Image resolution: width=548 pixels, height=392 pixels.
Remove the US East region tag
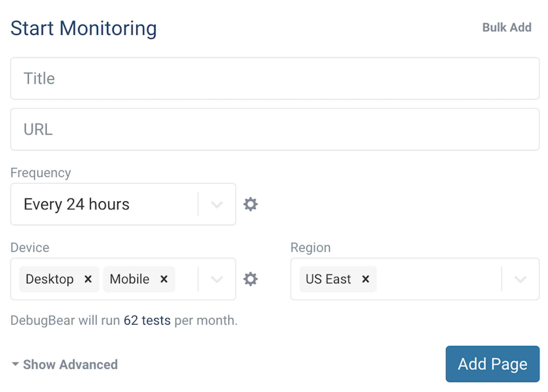click(x=365, y=279)
